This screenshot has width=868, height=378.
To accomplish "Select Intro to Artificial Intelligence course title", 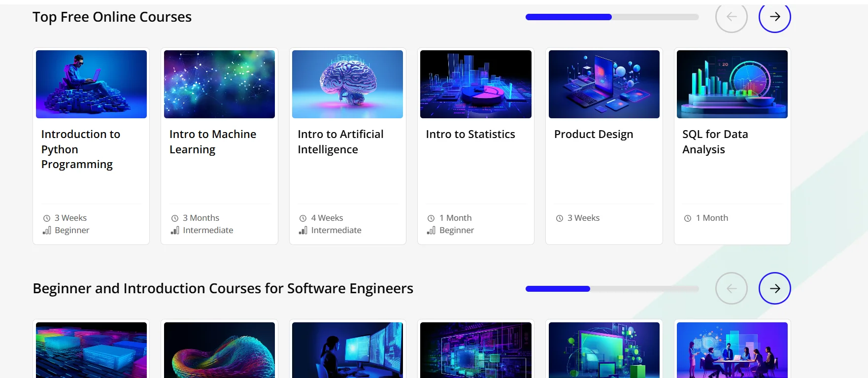I will tap(340, 141).
